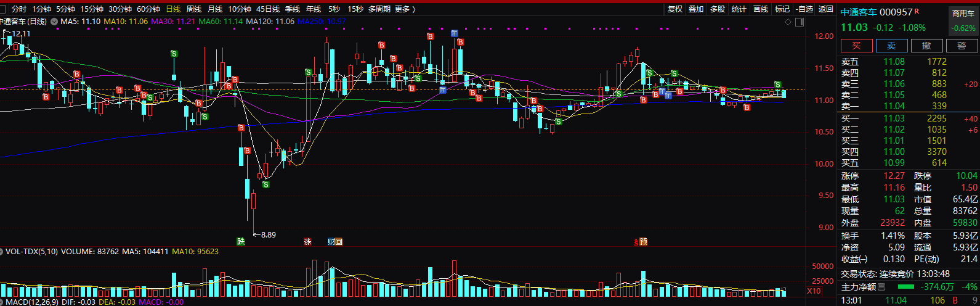Click the 返回 back button

825,9
